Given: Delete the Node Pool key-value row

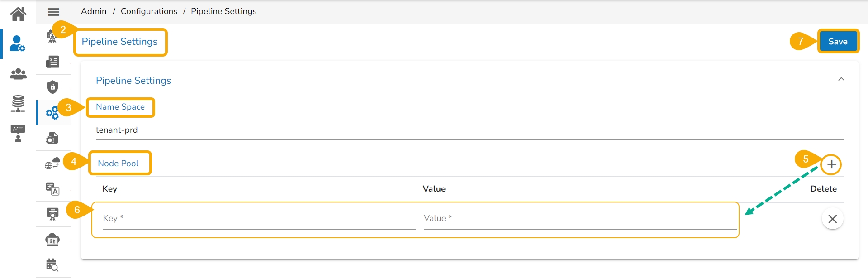Looking at the screenshot, I should (832, 219).
